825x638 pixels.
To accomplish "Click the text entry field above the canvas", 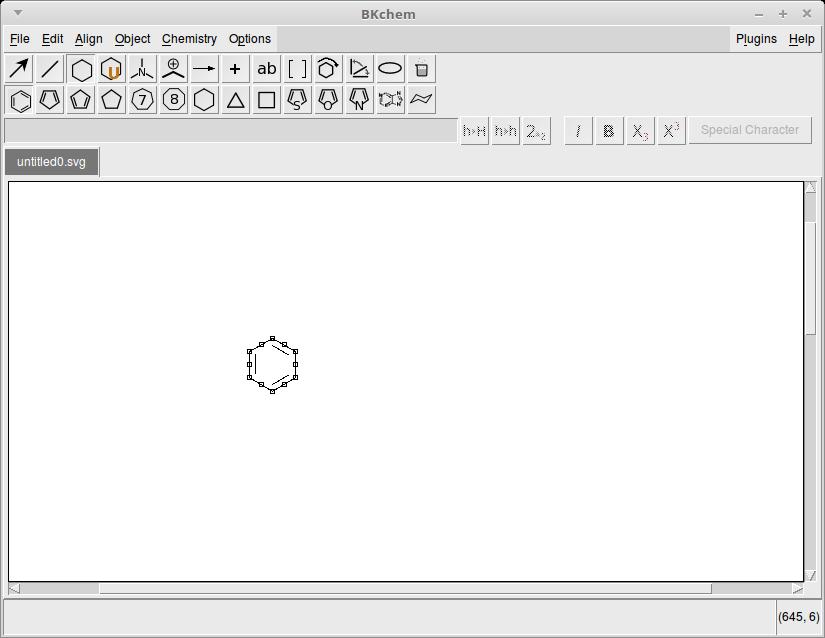I will (230, 131).
